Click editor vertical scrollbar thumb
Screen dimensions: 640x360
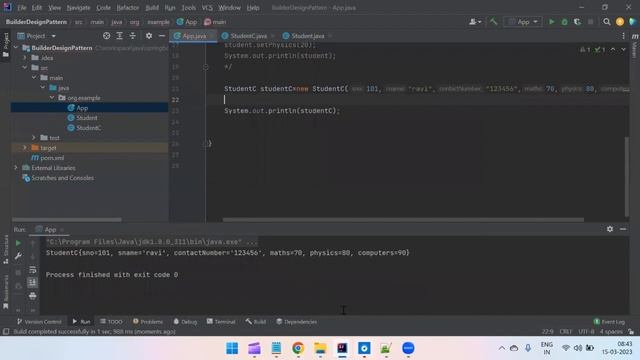[x=627, y=177]
